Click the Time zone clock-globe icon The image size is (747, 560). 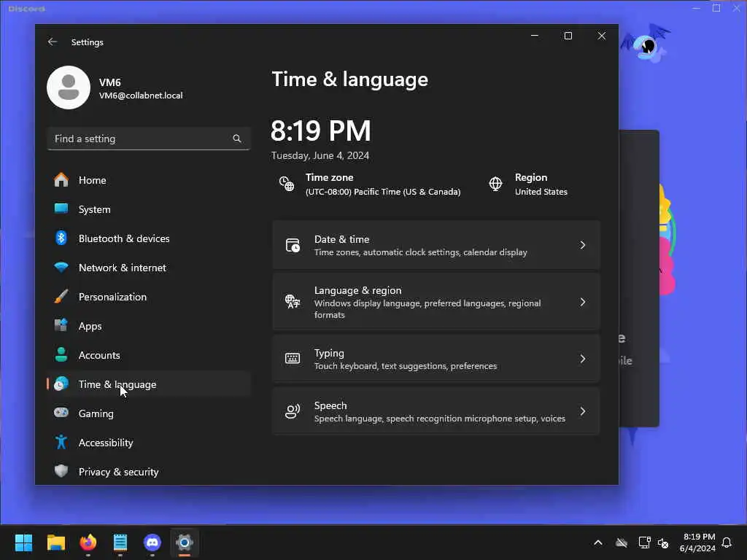point(286,184)
